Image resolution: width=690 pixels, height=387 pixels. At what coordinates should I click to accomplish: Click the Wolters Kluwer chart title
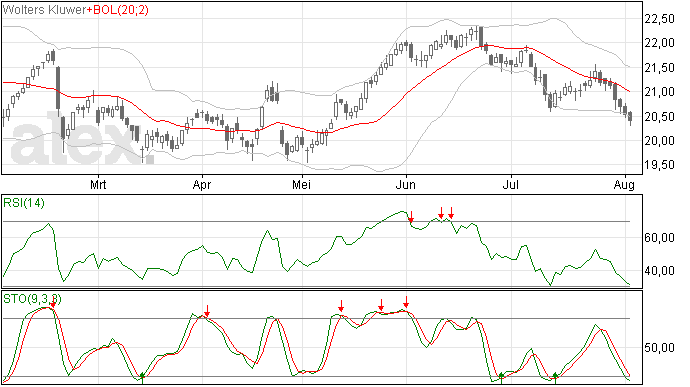click(x=44, y=10)
